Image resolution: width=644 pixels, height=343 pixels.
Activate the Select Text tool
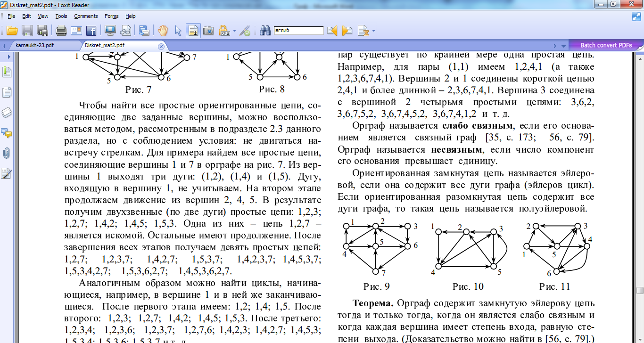[x=193, y=31]
